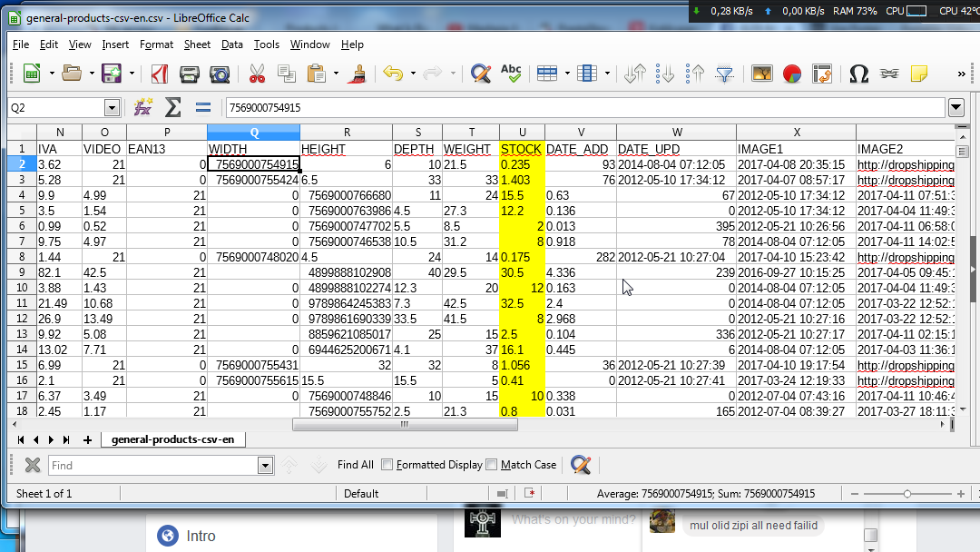Viewport: 980px width, 552px height.
Task: Click inside the Find text field
Action: pos(152,466)
